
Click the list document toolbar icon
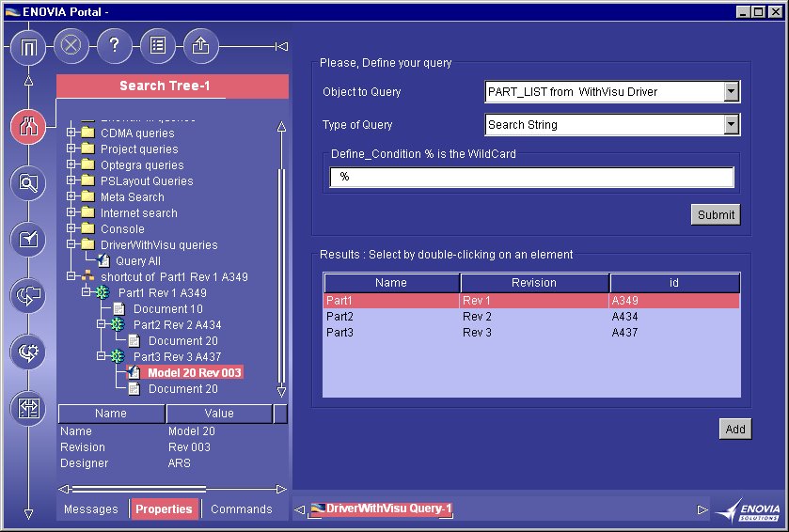click(x=157, y=46)
